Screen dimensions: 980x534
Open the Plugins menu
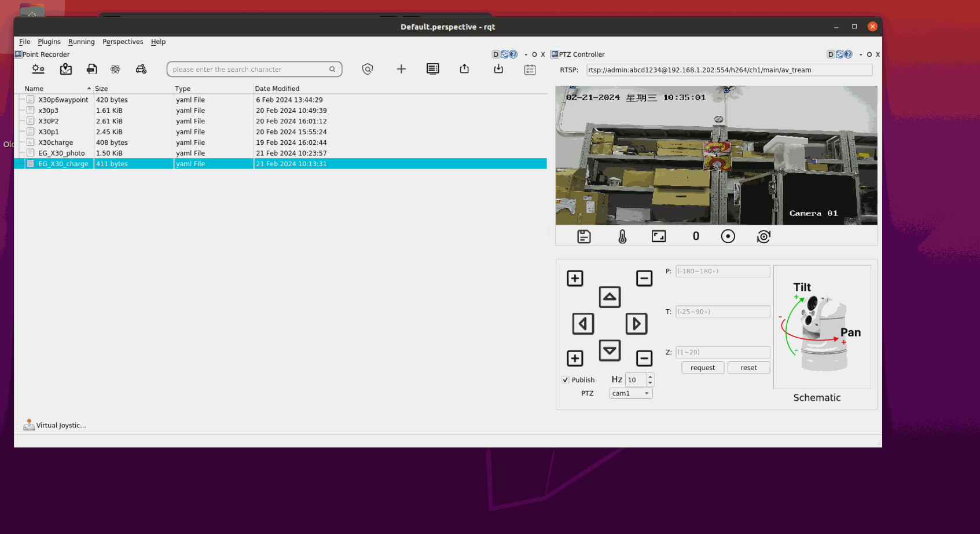49,42
